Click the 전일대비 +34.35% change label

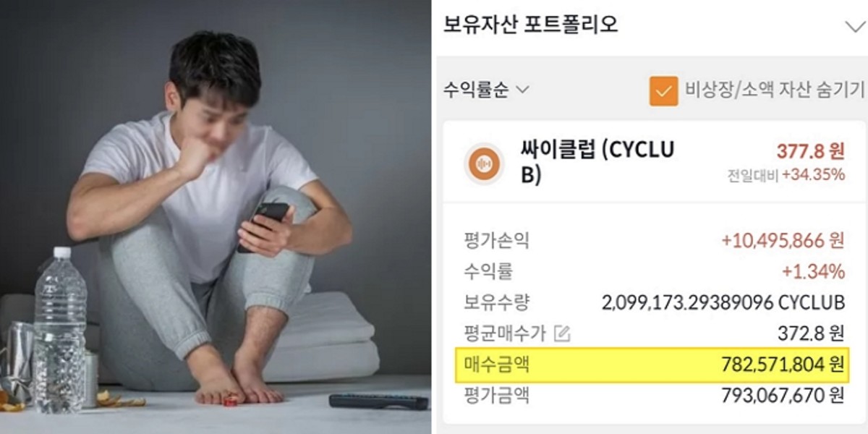click(786, 174)
